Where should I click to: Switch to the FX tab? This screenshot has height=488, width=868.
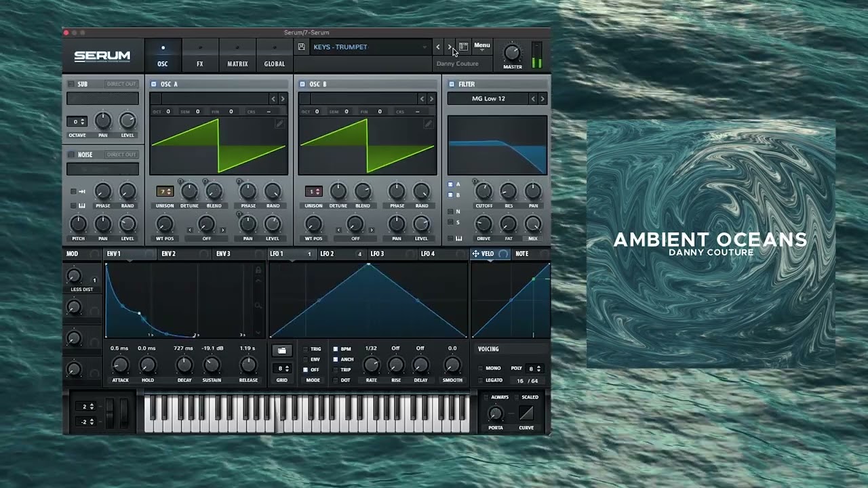(200, 56)
